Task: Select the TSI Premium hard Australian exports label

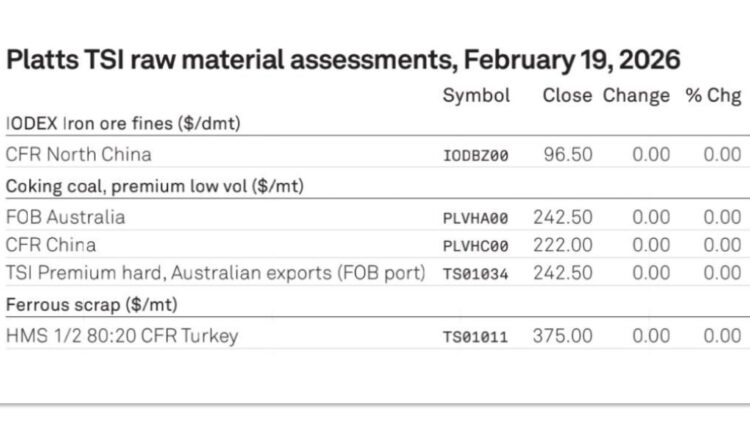Action: (x=215, y=272)
